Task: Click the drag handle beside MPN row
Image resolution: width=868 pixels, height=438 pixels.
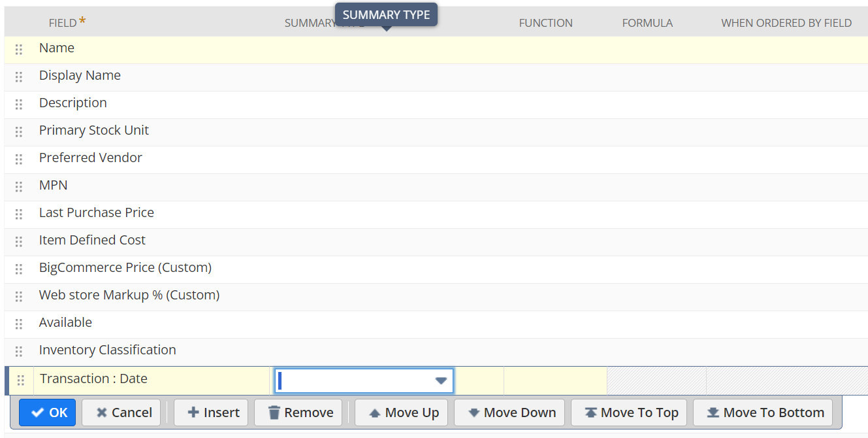Action: point(19,187)
